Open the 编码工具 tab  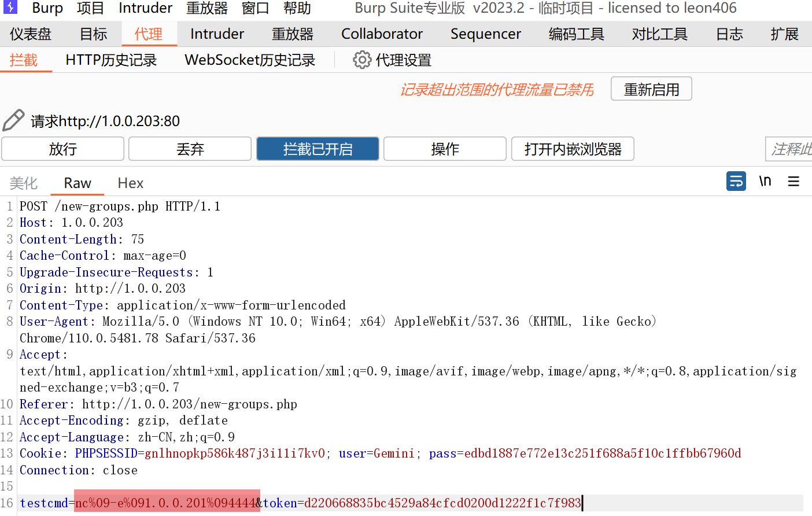pyautogui.click(x=577, y=34)
